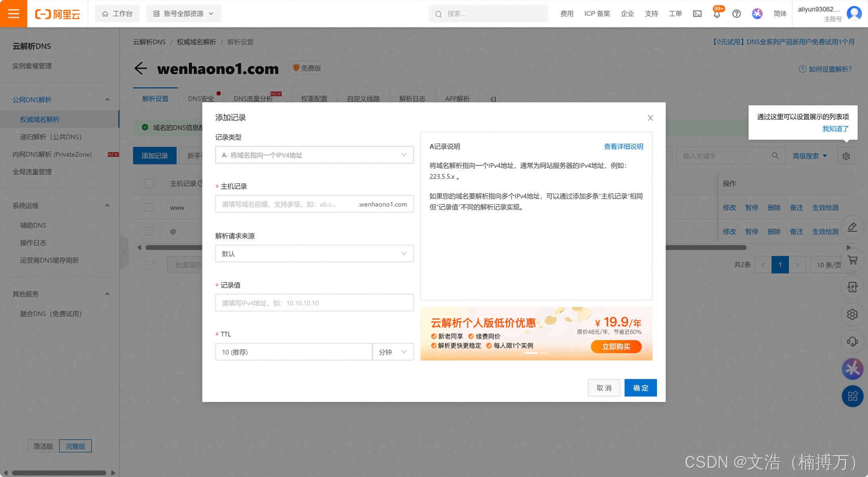The height and width of the screenshot is (477, 868).
Task: Click the customer service headset icon
Action: (x=853, y=341)
